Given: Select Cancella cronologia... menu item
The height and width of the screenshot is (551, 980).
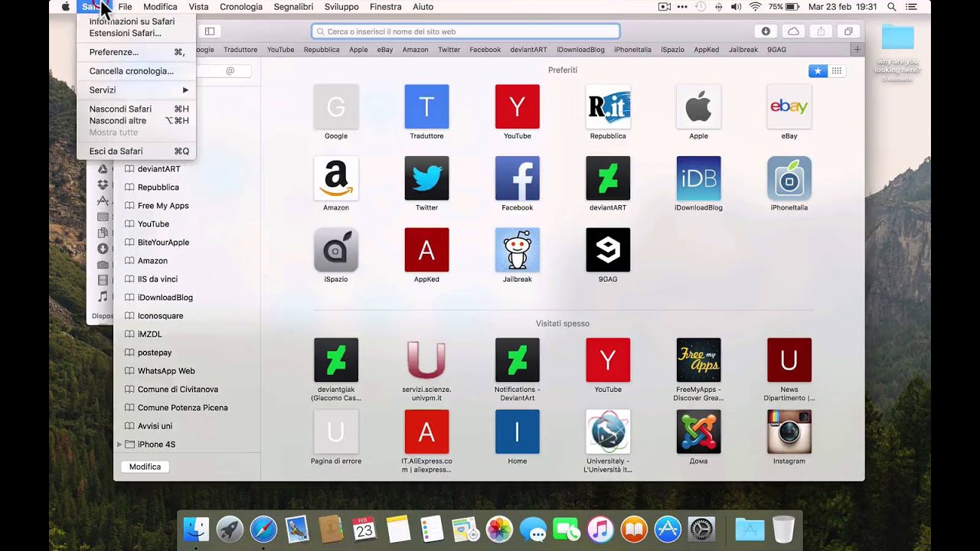Looking at the screenshot, I should pyautogui.click(x=136, y=71).
